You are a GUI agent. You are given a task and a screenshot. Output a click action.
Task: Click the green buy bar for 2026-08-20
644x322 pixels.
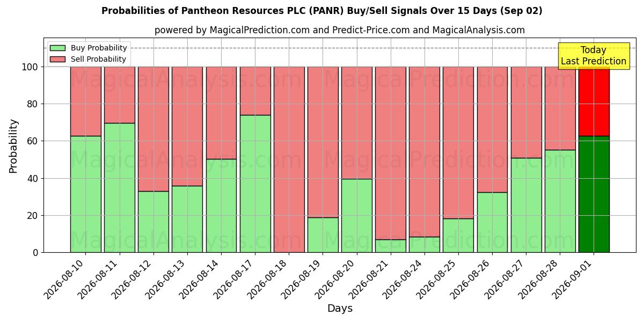(357, 216)
